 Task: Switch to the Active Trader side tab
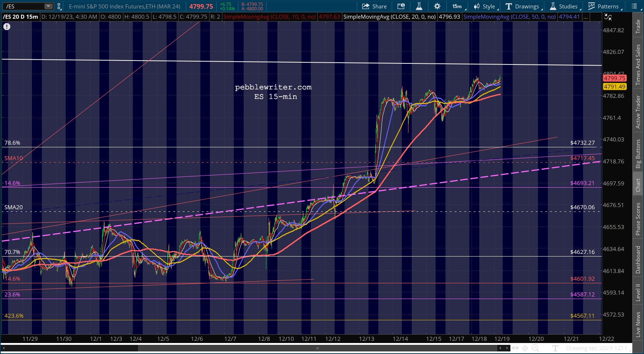point(638,112)
